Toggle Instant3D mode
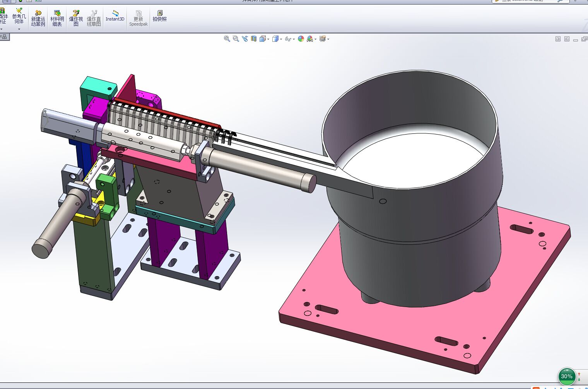This screenshot has width=588, height=389. [115, 16]
